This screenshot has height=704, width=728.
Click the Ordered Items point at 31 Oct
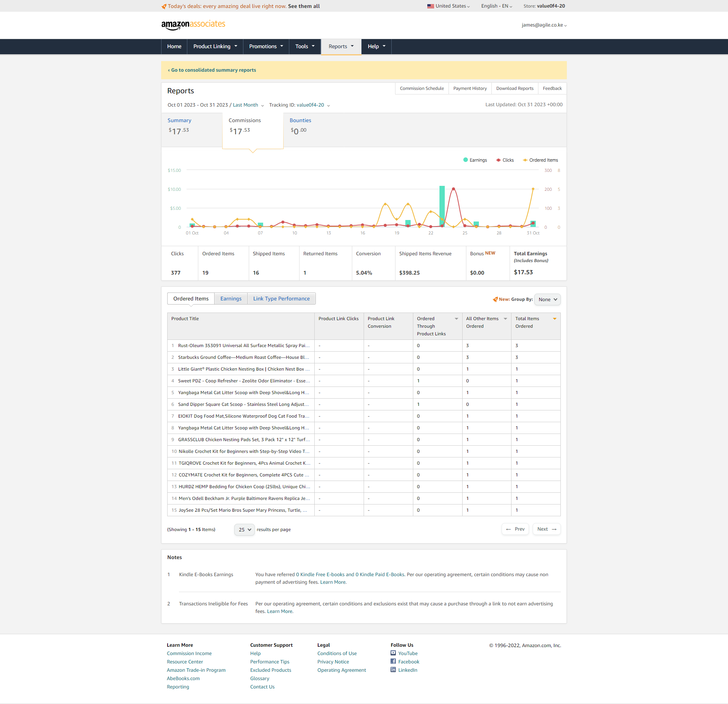533,189
